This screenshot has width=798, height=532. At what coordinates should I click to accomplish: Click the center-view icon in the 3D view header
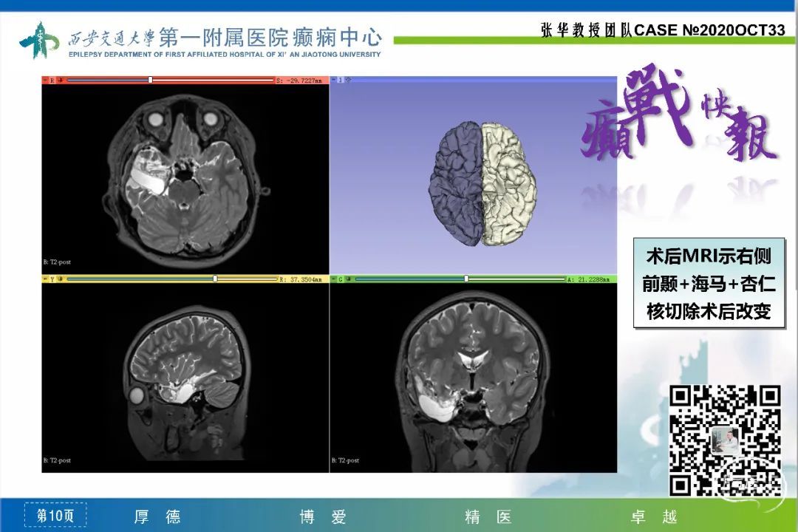(347, 79)
